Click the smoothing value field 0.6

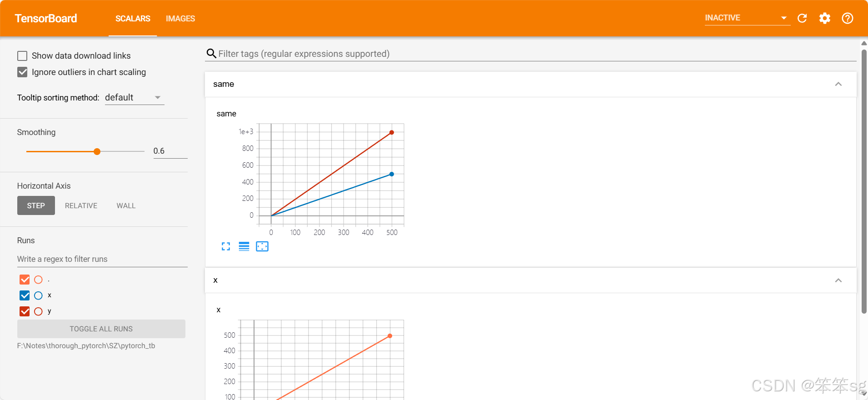tap(170, 151)
